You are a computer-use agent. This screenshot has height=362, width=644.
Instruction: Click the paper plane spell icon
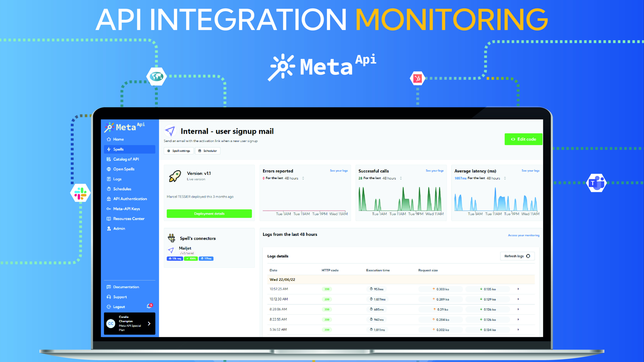click(x=170, y=131)
